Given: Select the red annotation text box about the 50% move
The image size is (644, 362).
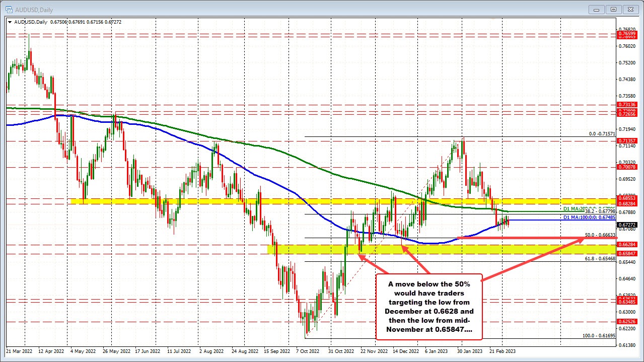Looking at the screenshot, I should pos(428,307).
